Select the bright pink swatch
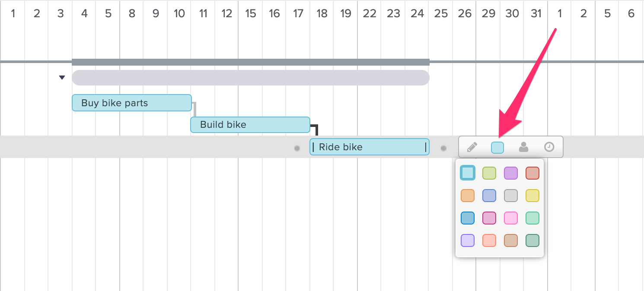 510,218
